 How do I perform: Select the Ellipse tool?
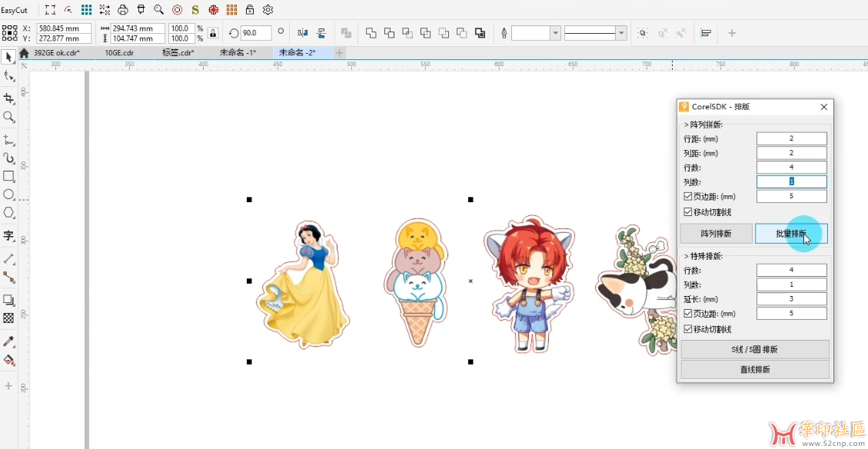8,195
